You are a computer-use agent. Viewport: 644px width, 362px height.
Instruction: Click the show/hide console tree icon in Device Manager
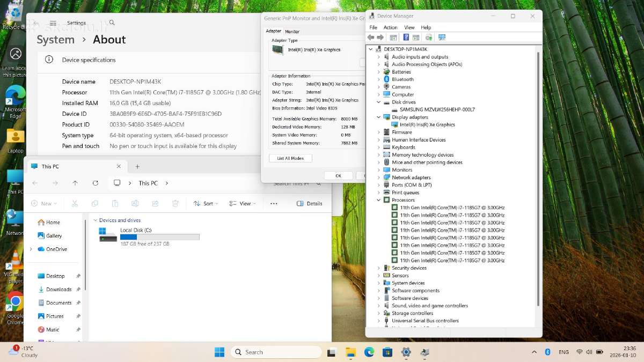click(393, 38)
